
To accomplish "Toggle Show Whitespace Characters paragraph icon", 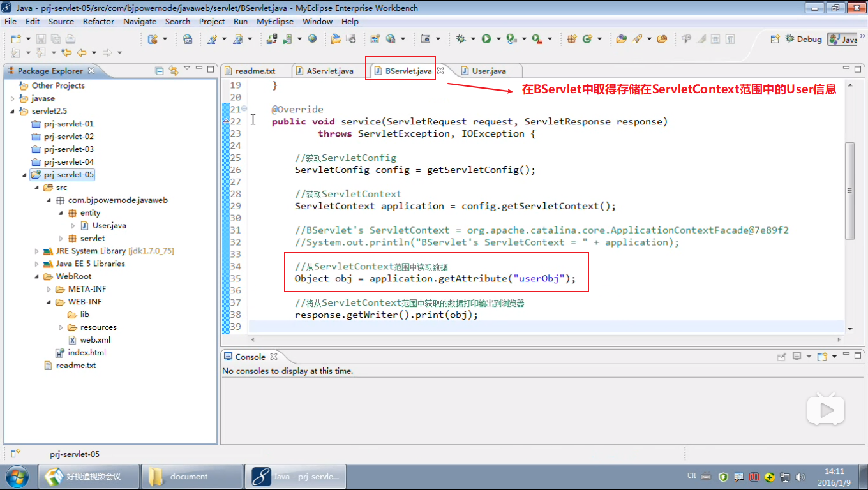I will (x=730, y=39).
